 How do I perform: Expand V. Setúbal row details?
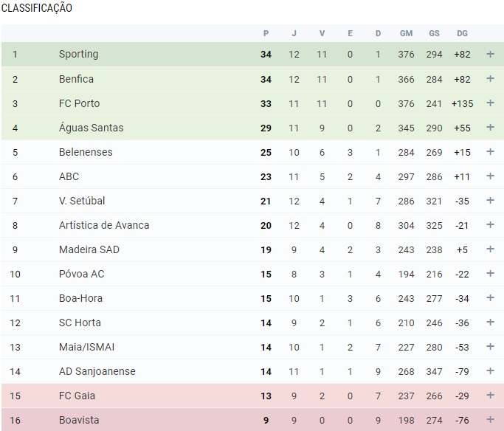490,201
